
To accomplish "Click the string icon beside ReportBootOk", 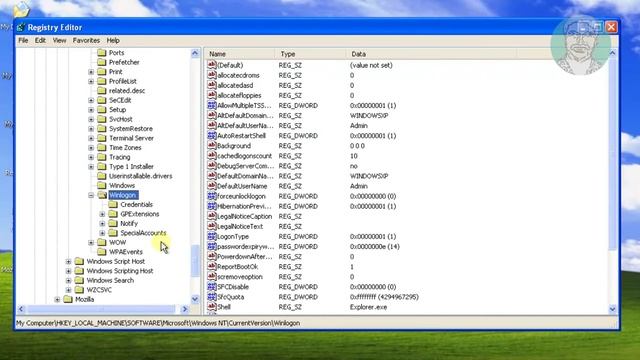I will (x=211, y=267).
